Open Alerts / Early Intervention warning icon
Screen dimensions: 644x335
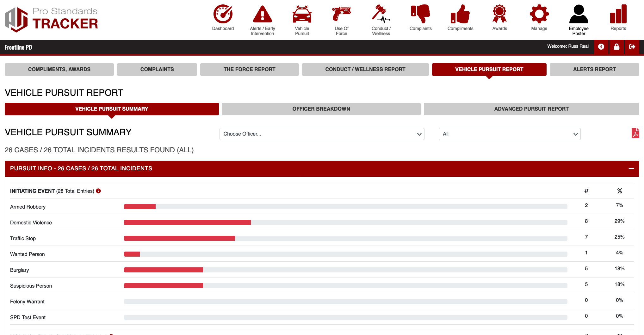click(262, 14)
